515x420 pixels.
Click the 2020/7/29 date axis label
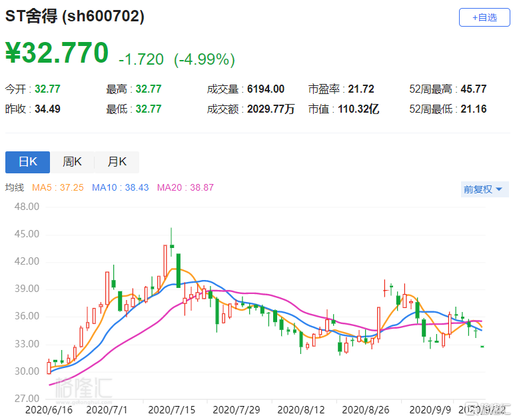tap(236, 410)
